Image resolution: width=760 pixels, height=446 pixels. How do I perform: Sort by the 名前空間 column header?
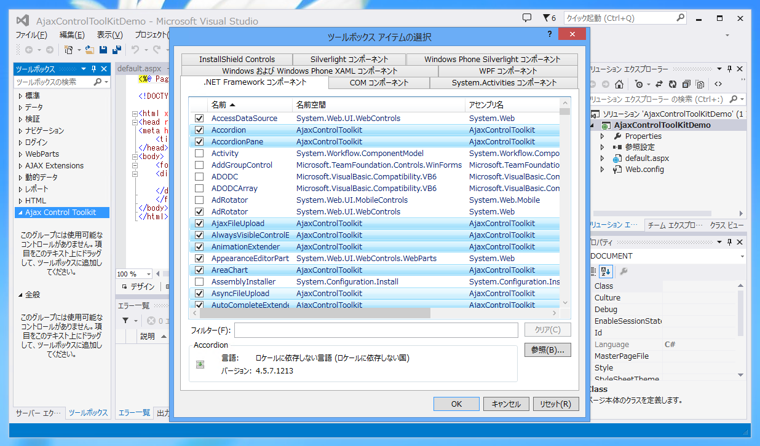pyautogui.click(x=379, y=105)
